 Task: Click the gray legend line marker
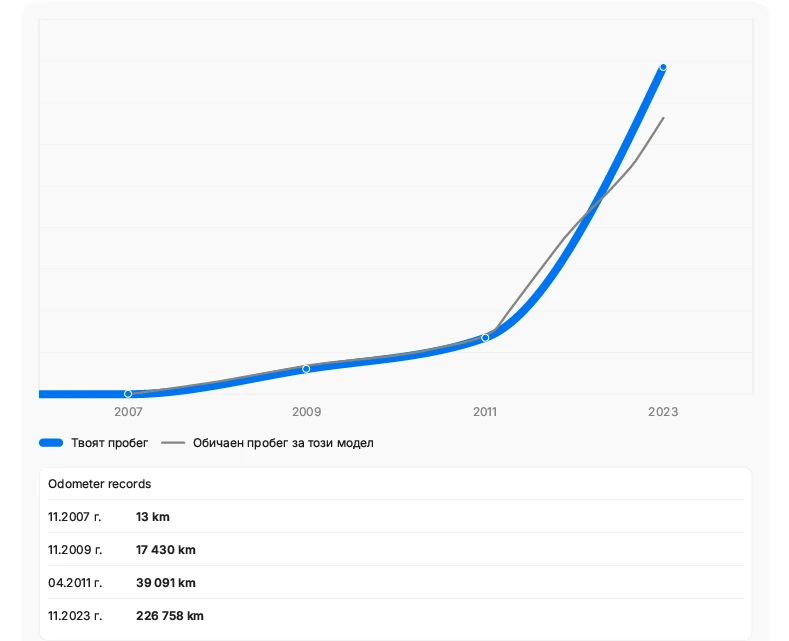pyautogui.click(x=173, y=443)
